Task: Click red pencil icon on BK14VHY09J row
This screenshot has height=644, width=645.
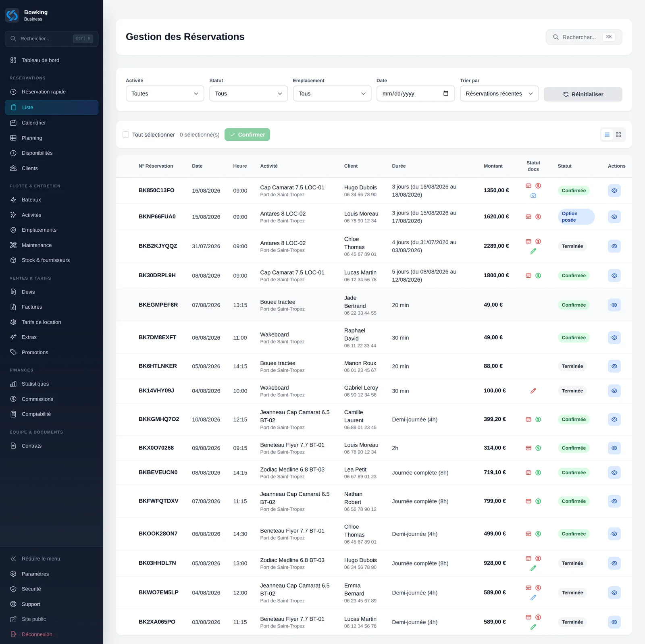Action: tap(533, 391)
